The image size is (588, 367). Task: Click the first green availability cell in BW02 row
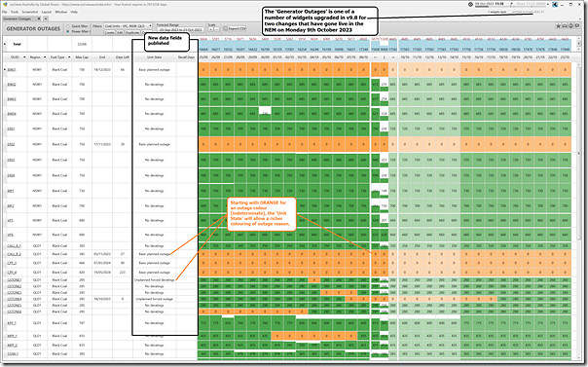[203, 85]
